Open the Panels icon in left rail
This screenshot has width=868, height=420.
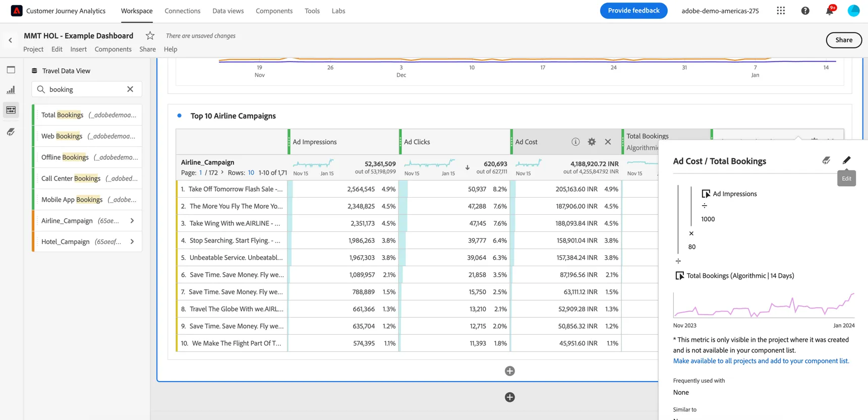[x=11, y=70]
